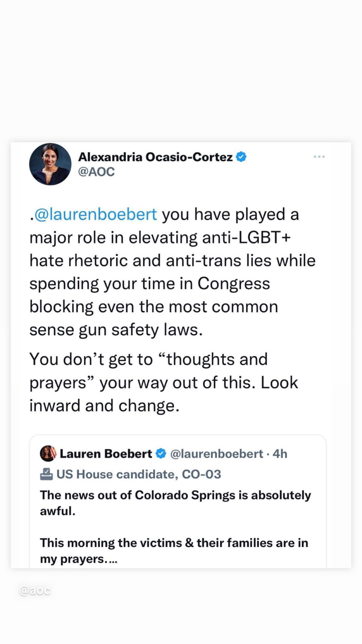The height and width of the screenshot is (644, 362).
Task: Click the "thoughts and prayers" paragraph
Action: point(163,382)
